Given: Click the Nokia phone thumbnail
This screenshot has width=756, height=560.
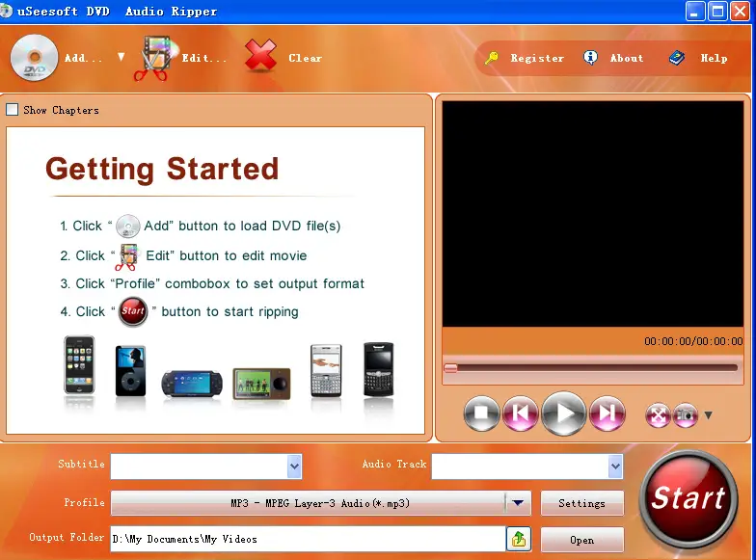Looking at the screenshot, I should [326, 370].
